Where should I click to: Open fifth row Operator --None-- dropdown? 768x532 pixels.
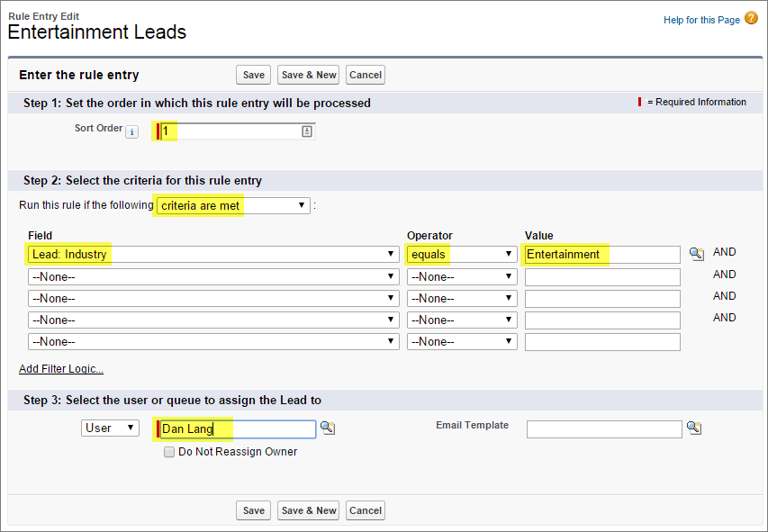(462, 341)
